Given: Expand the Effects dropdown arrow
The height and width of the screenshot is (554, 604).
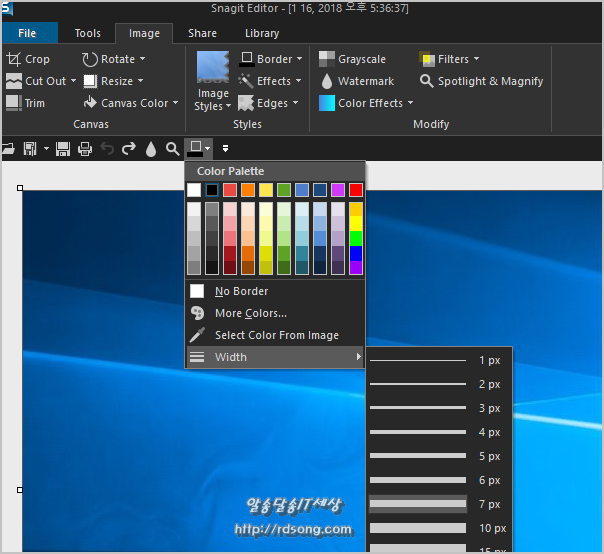Looking at the screenshot, I should point(298,81).
